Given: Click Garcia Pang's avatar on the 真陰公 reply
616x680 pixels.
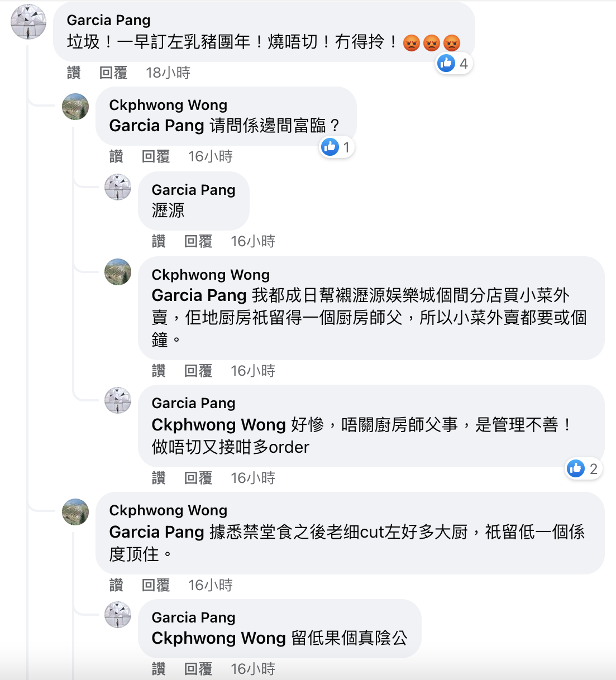Looking at the screenshot, I should tap(118, 615).
